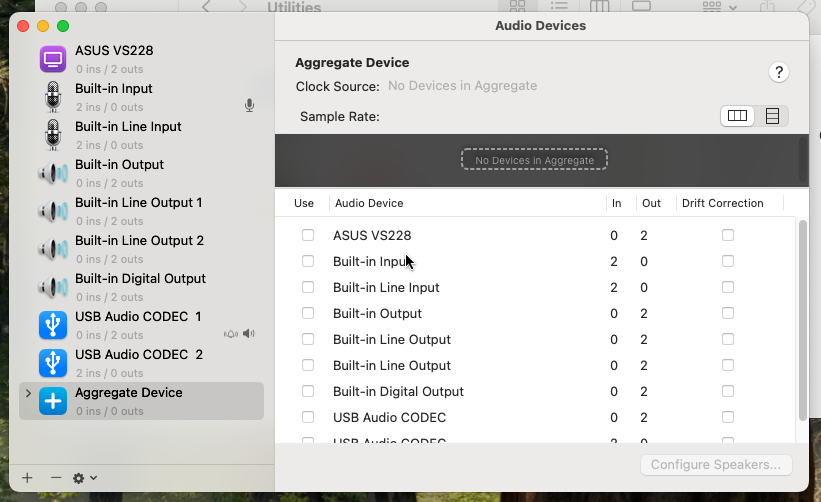Click the Built-in Digital Output speaker icon
The height and width of the screenshot is (502, 821).
click(53, 287)
